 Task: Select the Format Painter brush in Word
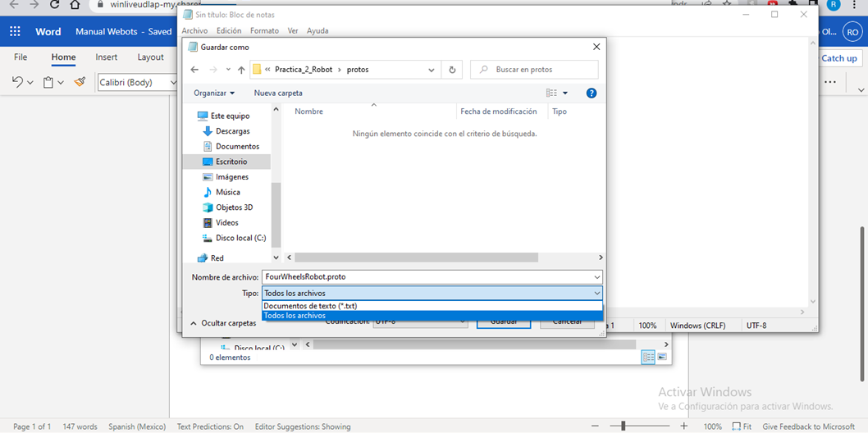pyautogui.click(x=80, y=82)
